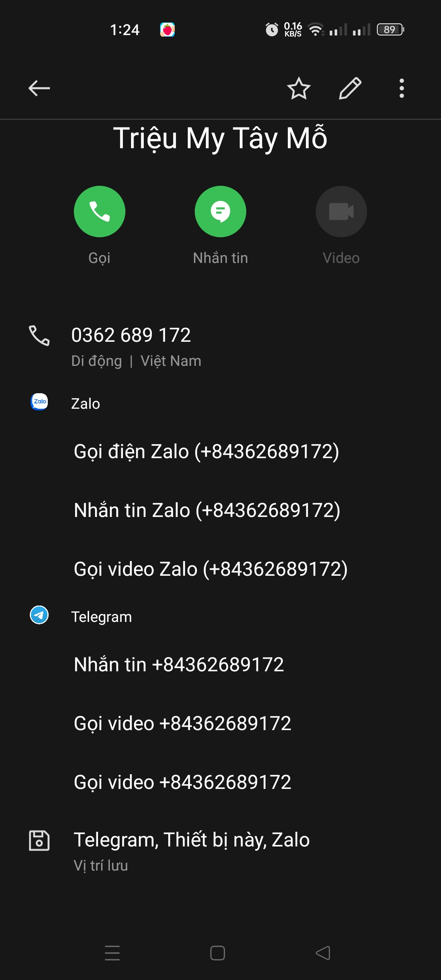Tap Android home navigation button
Viewport: 441px width, 980px height.
coord(218,953)
